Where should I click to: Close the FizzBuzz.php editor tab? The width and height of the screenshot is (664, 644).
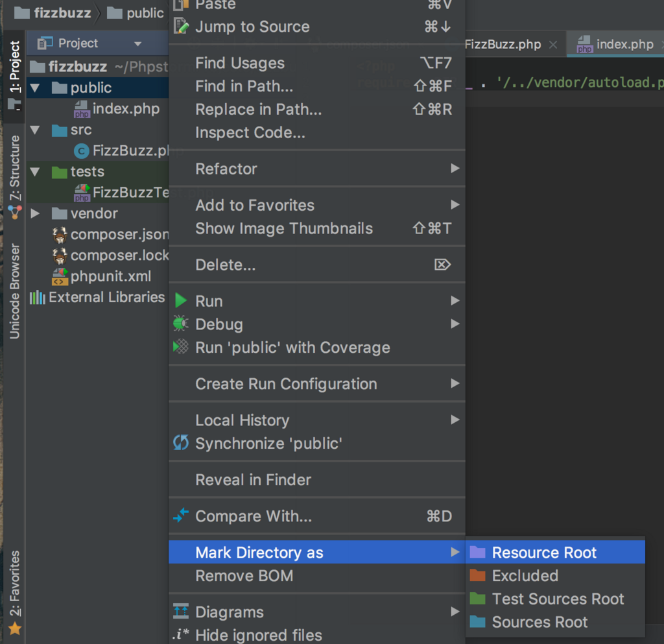click(x=553, y=45)
